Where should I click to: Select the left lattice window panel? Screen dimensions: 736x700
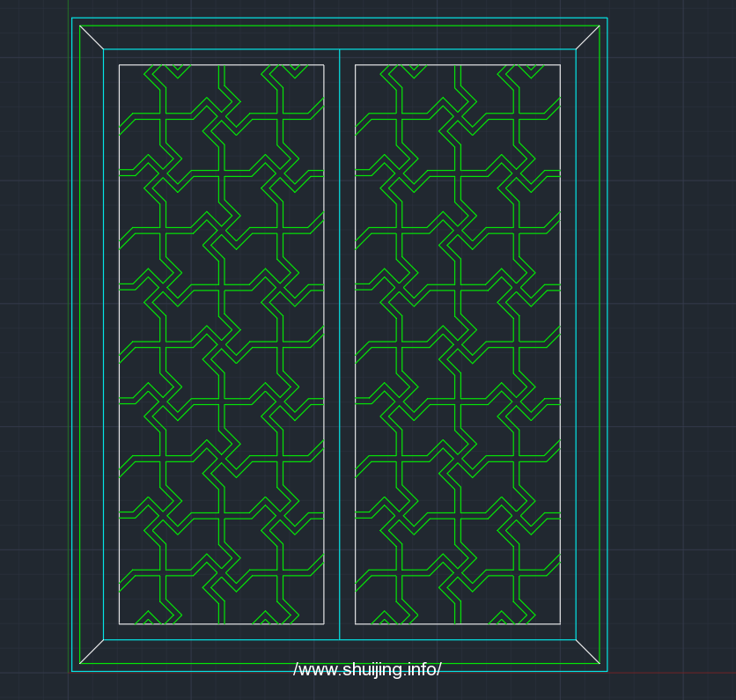tap(222, 344)
